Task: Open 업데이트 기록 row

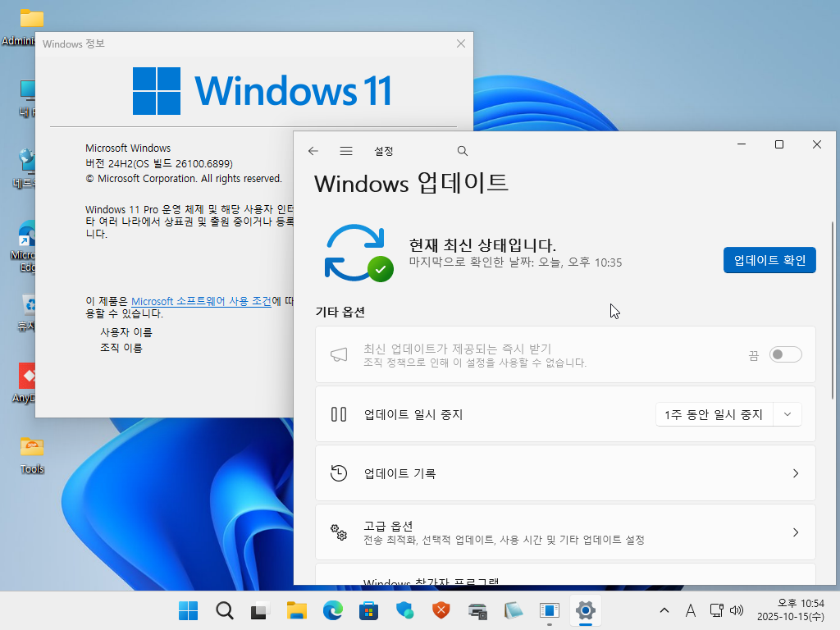Action: (565, 473)
